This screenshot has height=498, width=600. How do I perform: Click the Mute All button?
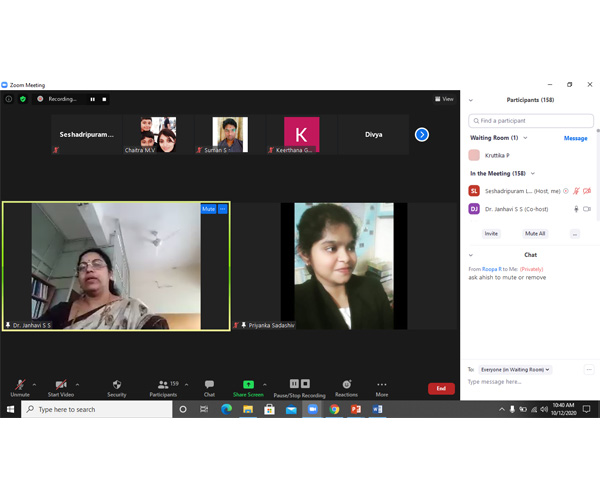[535, 233]
